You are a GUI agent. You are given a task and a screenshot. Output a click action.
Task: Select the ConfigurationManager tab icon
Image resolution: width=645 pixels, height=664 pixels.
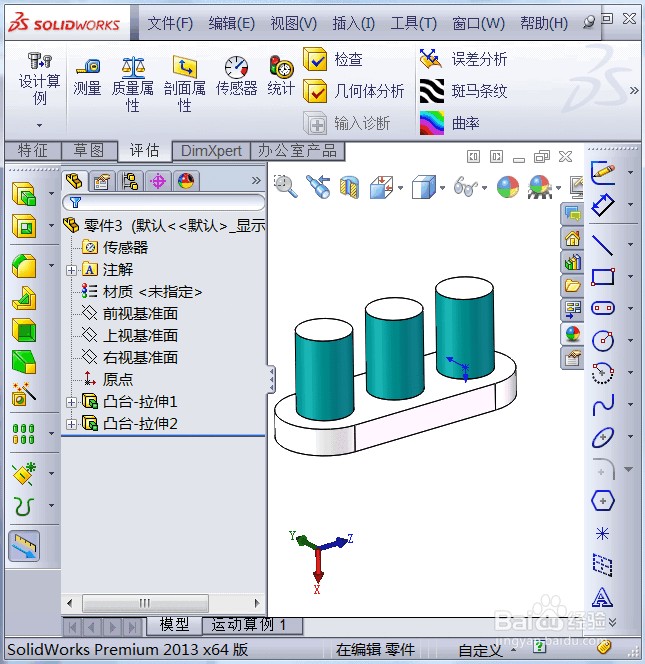click(x=130, y=181)
